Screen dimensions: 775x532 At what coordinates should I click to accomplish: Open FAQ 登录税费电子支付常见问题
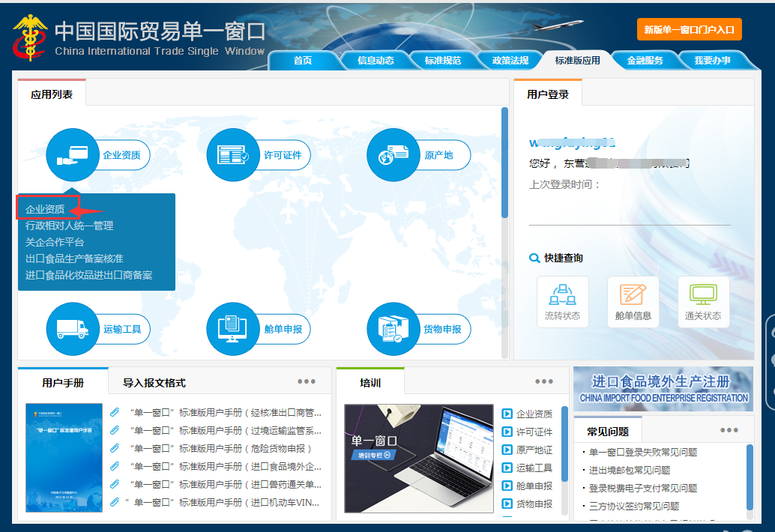tap(643, 488)
